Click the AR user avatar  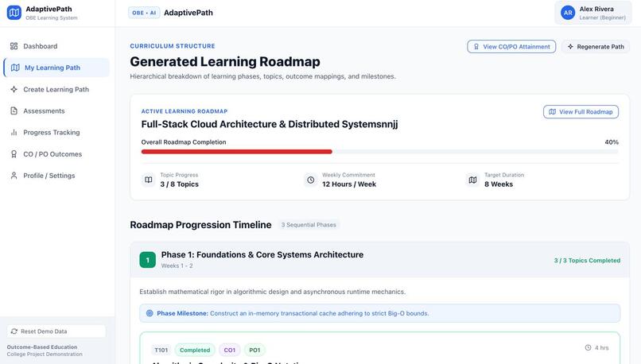(x=568, y=13)
